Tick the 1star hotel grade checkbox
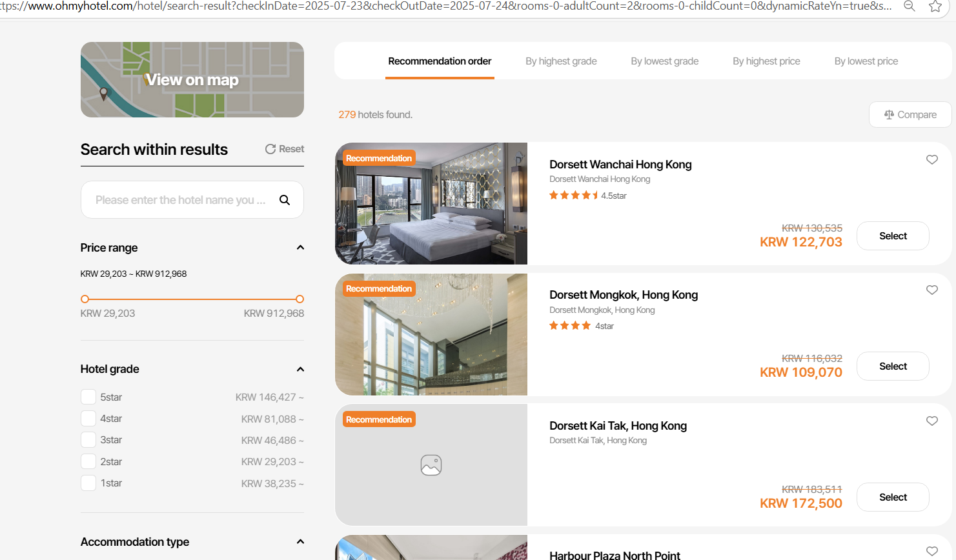 coord(88,483)
